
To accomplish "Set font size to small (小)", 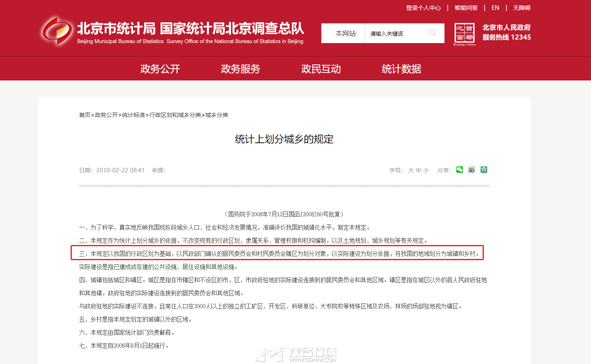I will point(426,170).
